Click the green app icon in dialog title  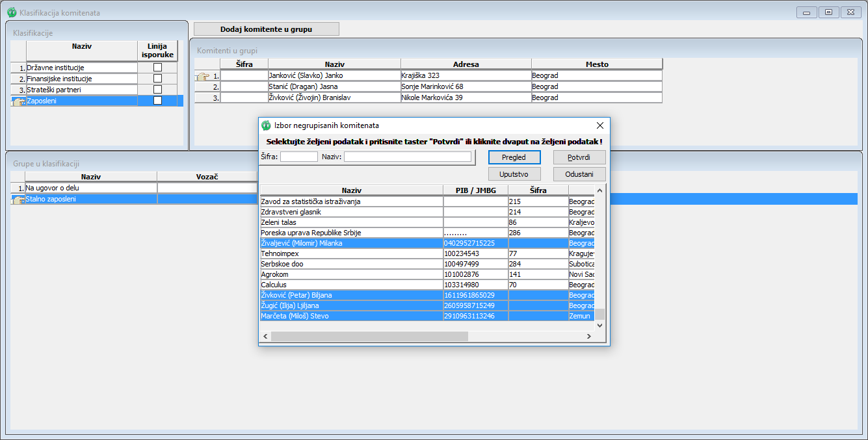click(266, 125)
